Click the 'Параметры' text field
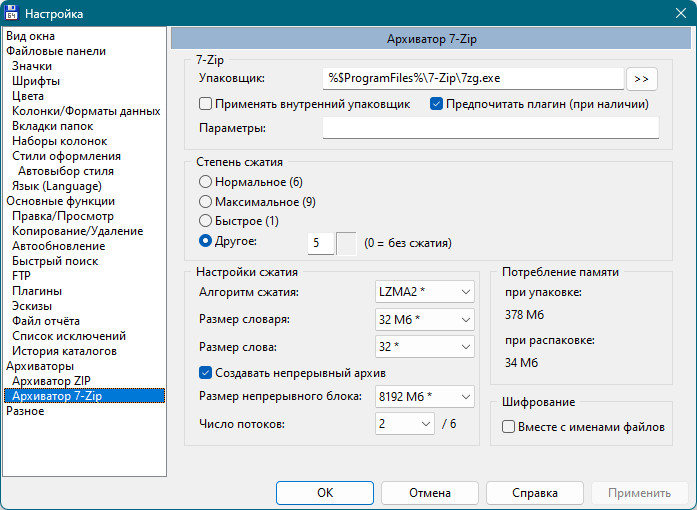This screenshot has width=697, height=510. 490,128
